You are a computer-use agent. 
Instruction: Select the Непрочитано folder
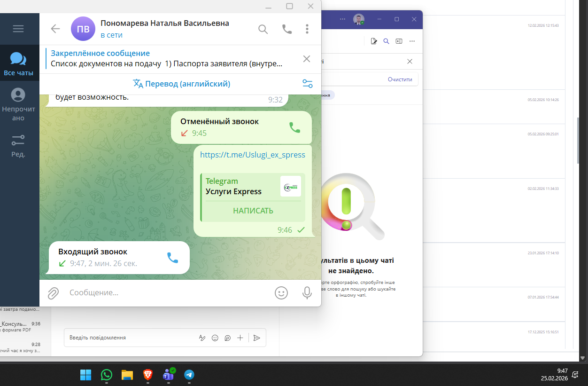click(18, 104)
